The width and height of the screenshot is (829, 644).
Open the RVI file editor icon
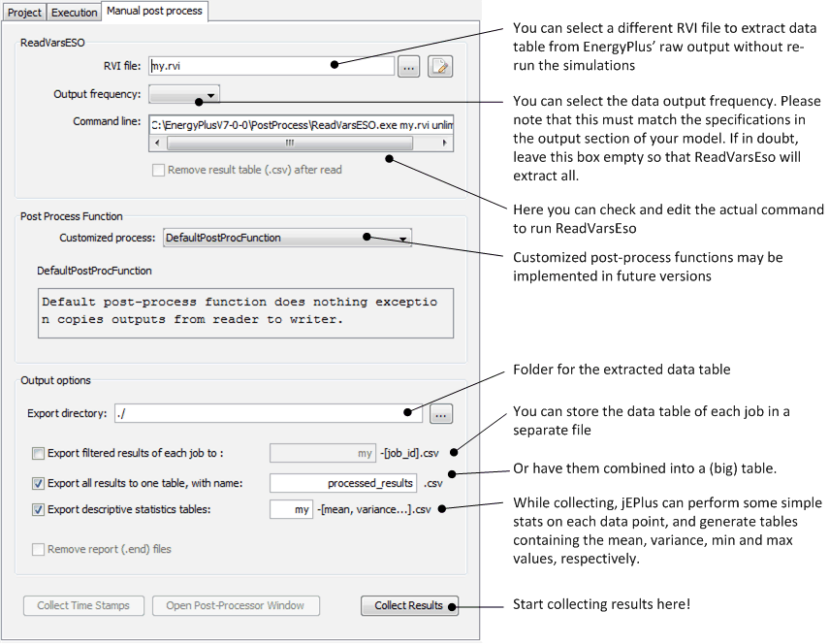(x=440, y=67)
